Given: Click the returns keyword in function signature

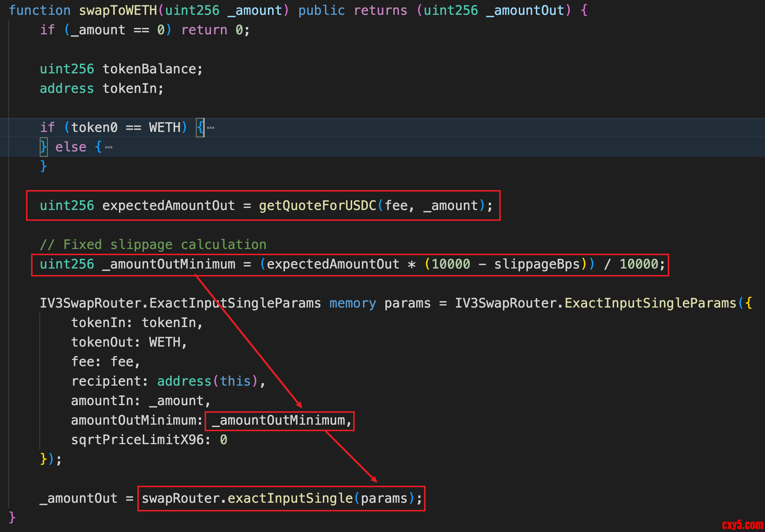Looking at the screenshot, I should 380,10.
